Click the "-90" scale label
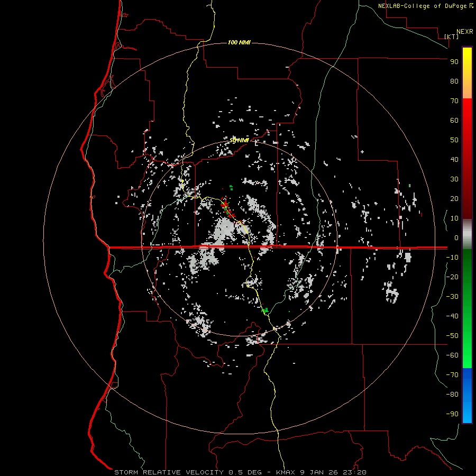The image size is (476, 476). [x=452, y=414]
